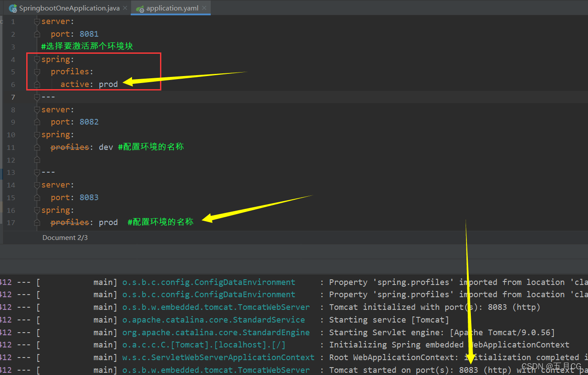
Task: Place cursor on port value 8083 in editor
Action: (x=89, y=198)
